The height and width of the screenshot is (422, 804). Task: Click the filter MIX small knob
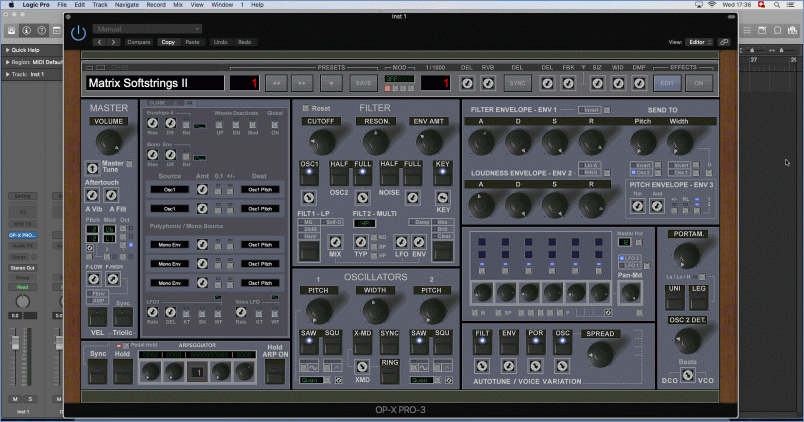pyautogui.click(x=335, y=242)
